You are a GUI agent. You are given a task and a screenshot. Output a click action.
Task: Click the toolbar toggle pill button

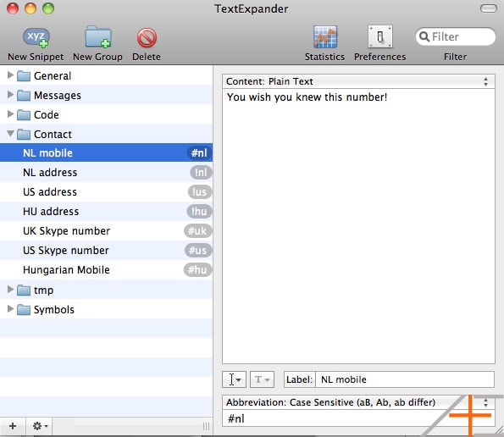coord(489,8)
